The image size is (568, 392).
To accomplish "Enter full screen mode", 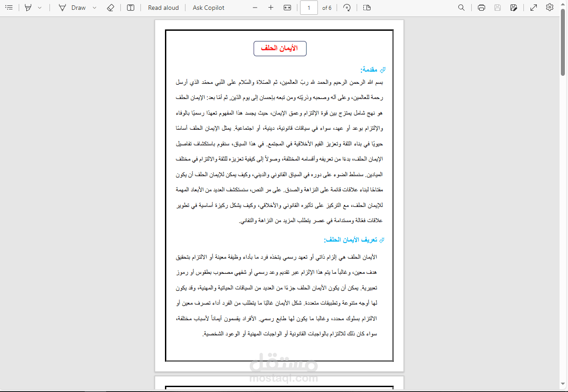I will coord(534,8).
